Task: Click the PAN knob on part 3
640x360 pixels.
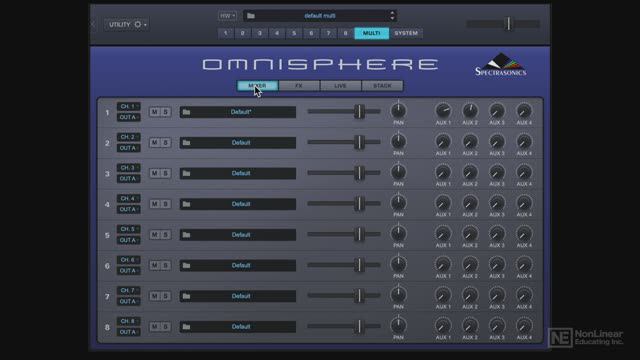Action: tap(398, 172)
